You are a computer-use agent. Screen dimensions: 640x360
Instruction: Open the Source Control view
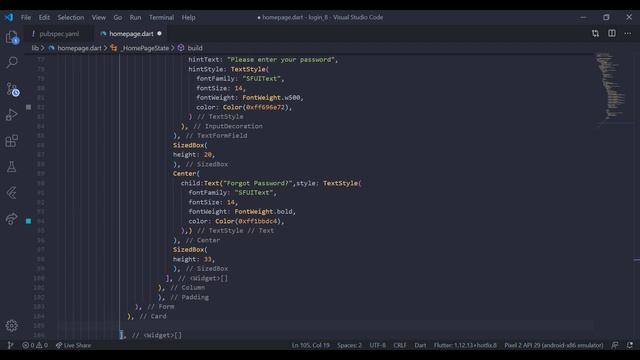12,89
